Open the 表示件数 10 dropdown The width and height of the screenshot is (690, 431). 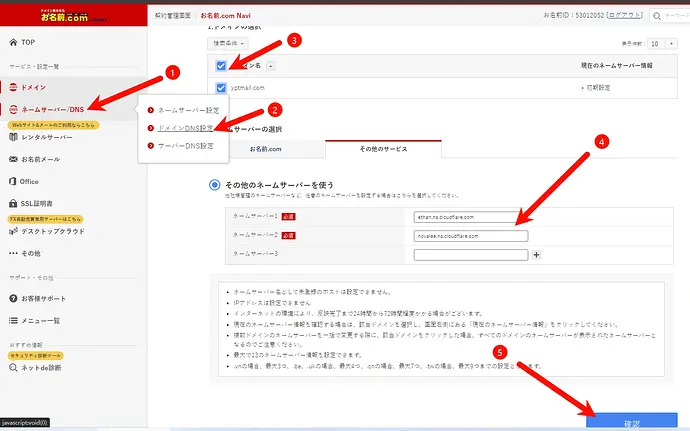coord(662,44)
